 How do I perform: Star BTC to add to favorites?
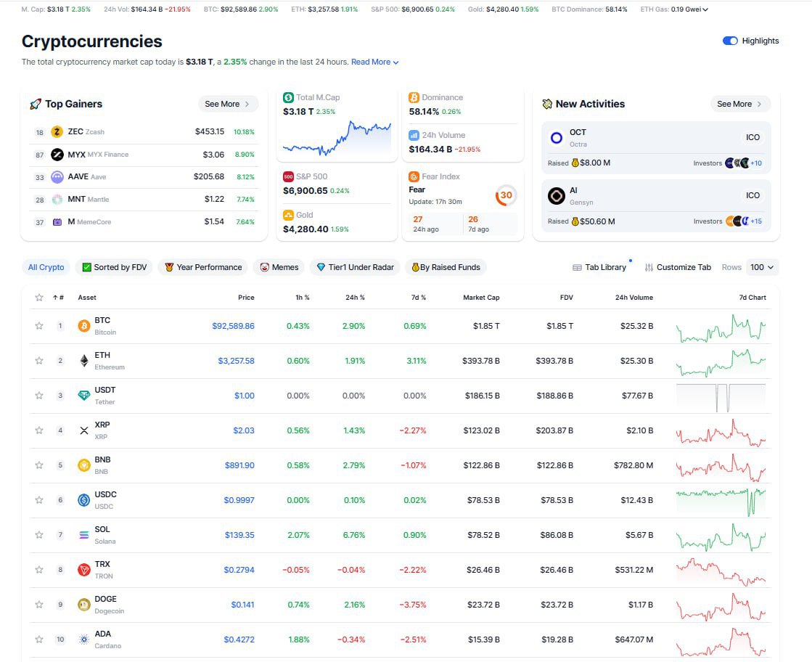39,326
